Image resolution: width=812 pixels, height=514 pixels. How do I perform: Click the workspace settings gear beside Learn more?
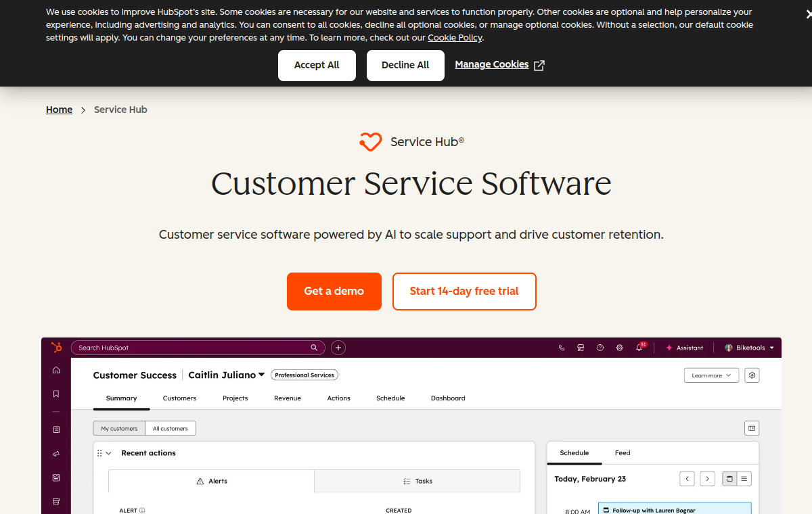click(752, 375)
